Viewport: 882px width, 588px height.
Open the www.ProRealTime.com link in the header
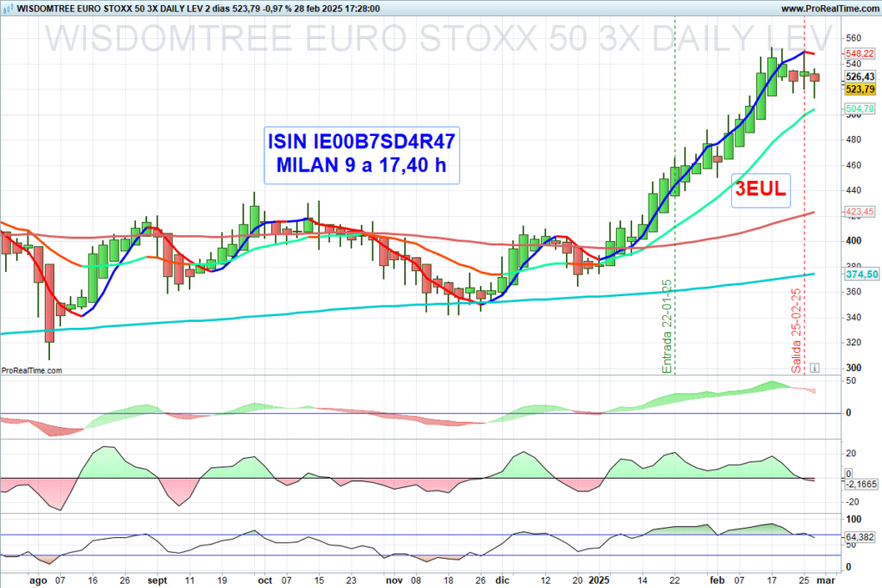coord(829,9)
